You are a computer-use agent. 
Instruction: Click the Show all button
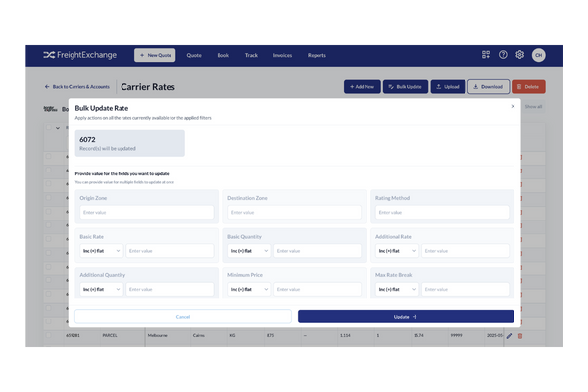point(533,107)
